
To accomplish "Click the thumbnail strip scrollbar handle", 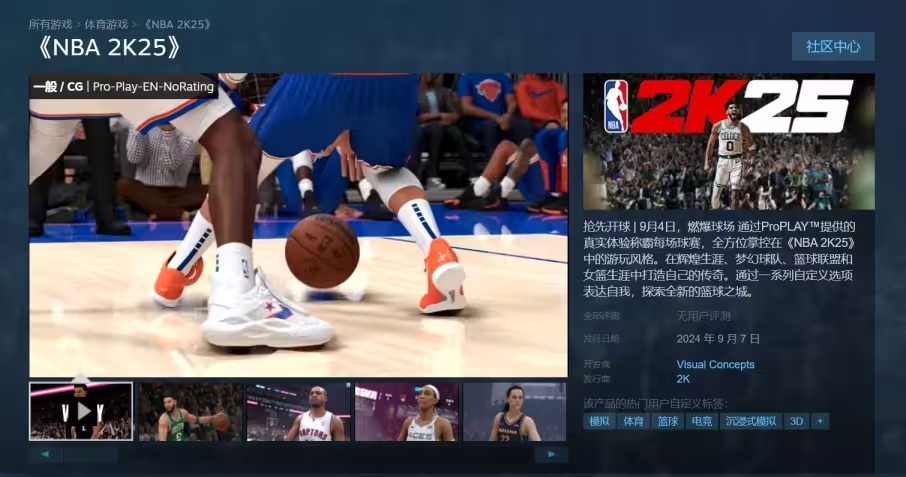I will point(91,454).
